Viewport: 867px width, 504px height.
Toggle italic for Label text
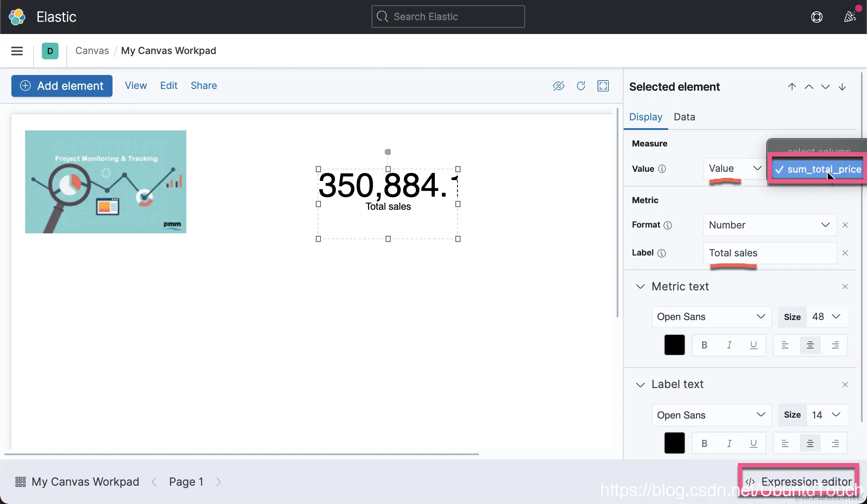[729, 443]
